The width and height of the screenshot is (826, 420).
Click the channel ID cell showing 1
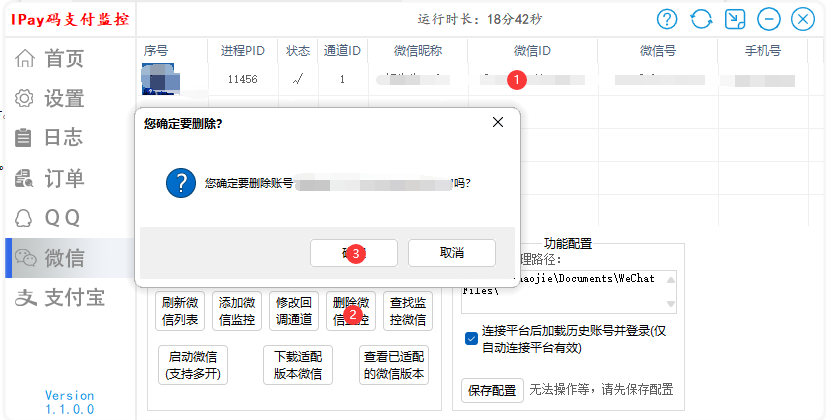click(x=342, y=80)
